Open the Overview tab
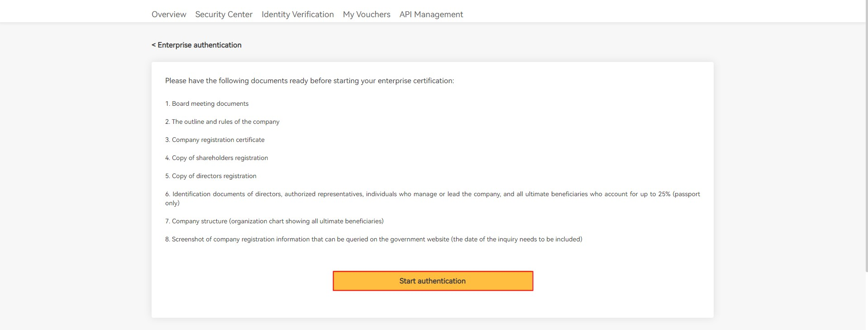This screenshot has height=330, width=868. coord(169,14)
